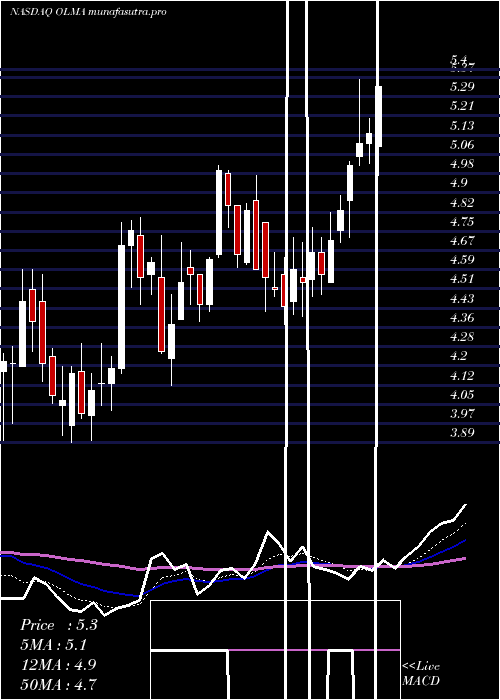Screen dimensions: 500x700
Task: Click the 5.29 price axis label
Action: coord(462,87)
